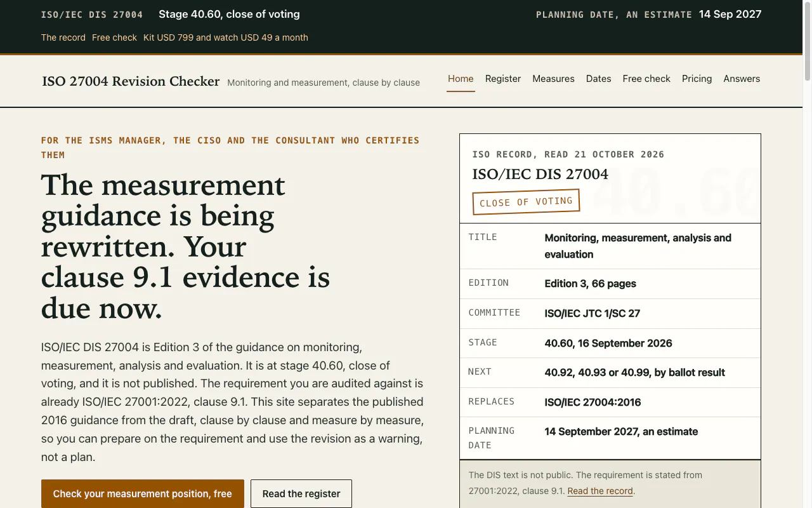The image size is (812, 508).
Task: Follow 'Read the record' link in the card note
Action: pyautogui.click(x=600, y=491)
